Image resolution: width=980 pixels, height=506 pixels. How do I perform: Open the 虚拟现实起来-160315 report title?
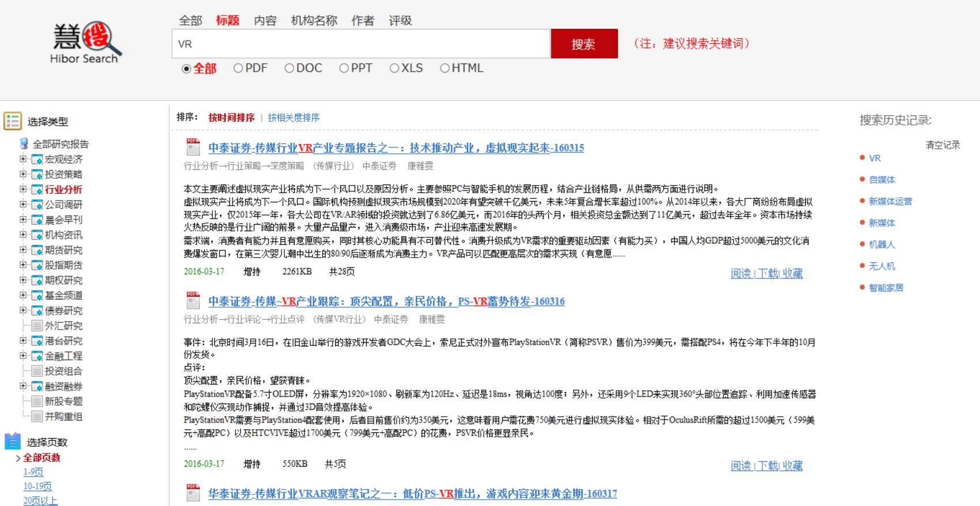tap(396, 148)
